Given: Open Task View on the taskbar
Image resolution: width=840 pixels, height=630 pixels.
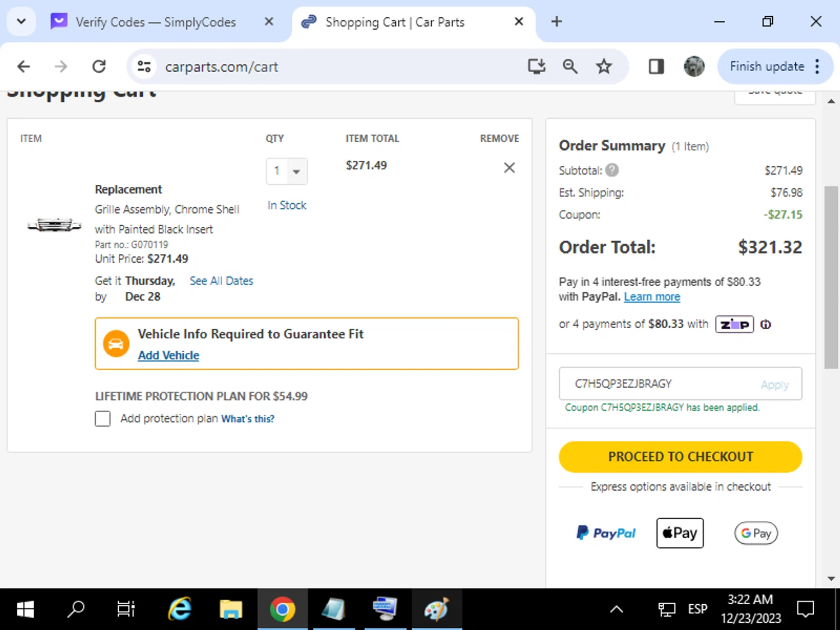Looking at the screenshot, I should coord(126,609).
